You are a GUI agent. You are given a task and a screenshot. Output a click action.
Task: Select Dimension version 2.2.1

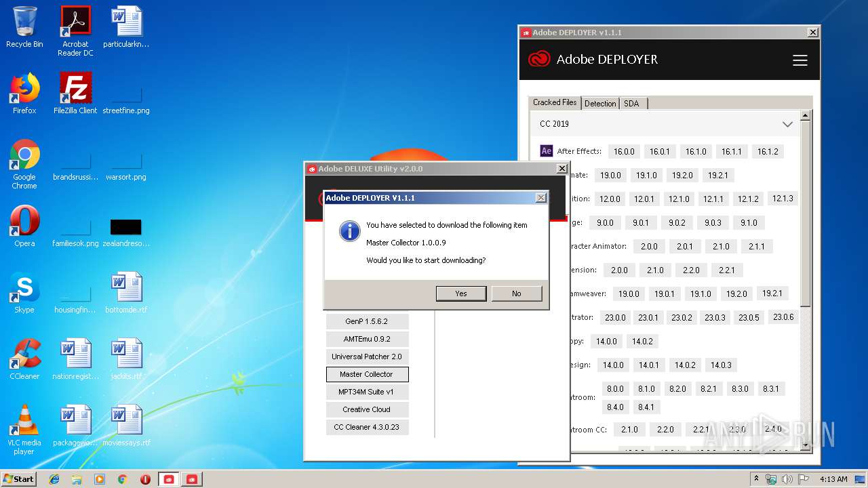[x=727, y=270]
